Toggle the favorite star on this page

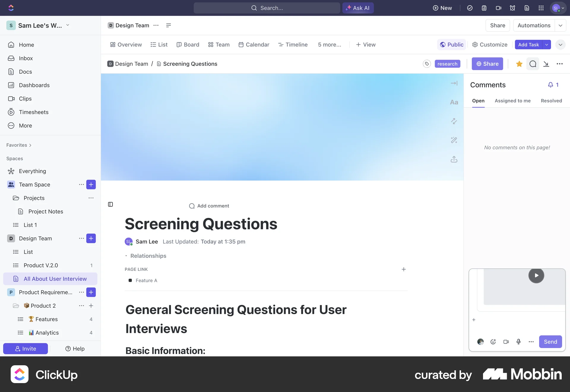click(x=519, y=64)
